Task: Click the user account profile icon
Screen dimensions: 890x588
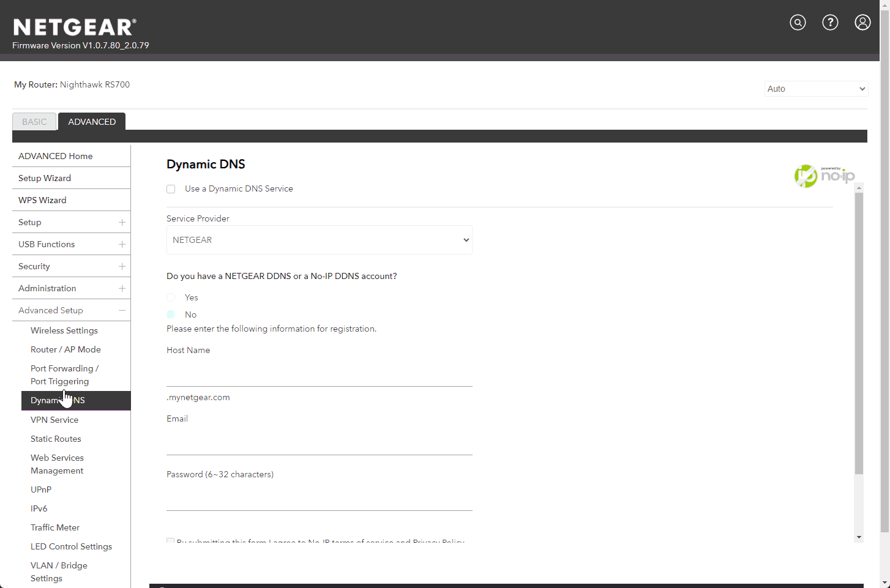Action: (x=862, y=23)
